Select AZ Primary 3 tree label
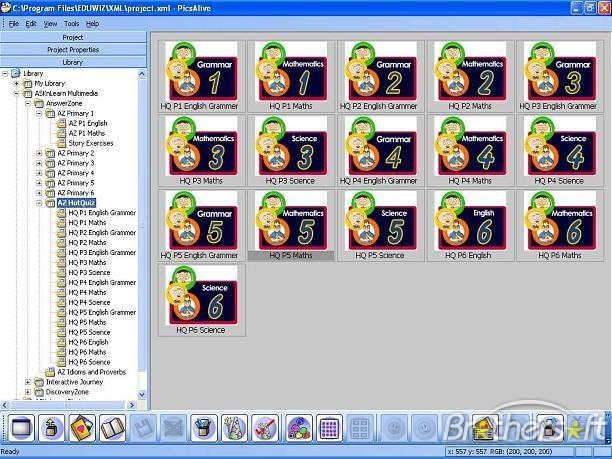The height and width of the screenshot is (459, 612). [x=76, y=163]
